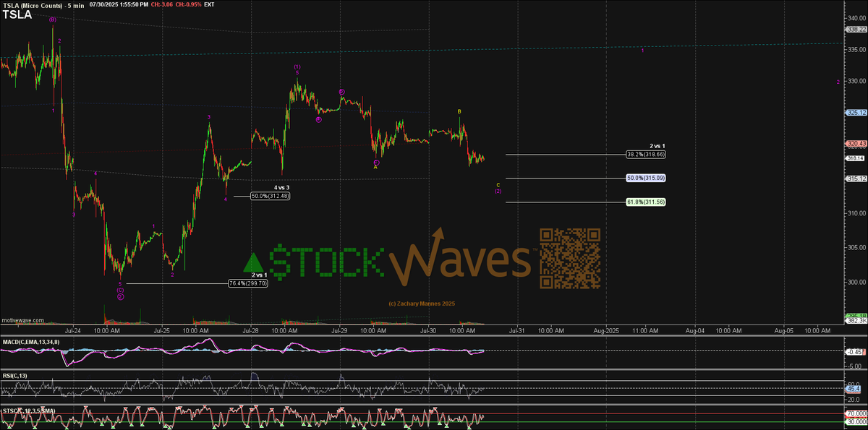Click the 338.22 price axis tag
The width and height of the screenshot is (868, 430).
tap(856, 29)
